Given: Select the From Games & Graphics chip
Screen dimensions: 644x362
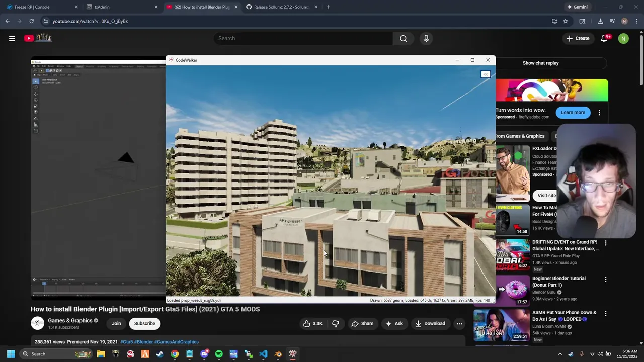Looking at the screenshot, I should 519,136.
